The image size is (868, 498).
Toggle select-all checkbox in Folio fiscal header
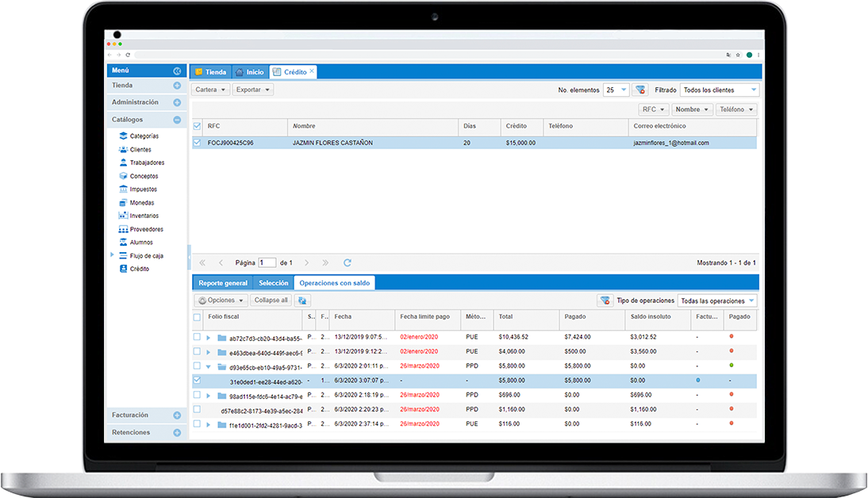pyautogui.click(x=198, y=317)
